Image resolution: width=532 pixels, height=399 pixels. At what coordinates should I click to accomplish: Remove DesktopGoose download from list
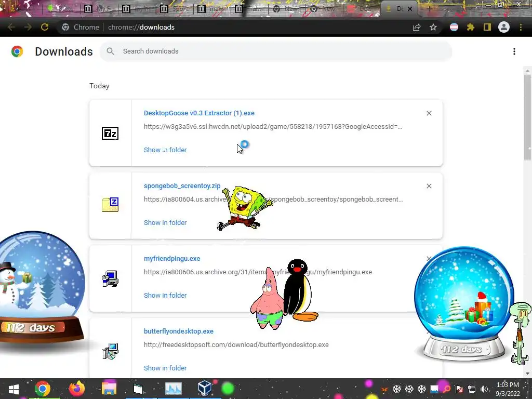pyautogui.click(x=429, y=113)
